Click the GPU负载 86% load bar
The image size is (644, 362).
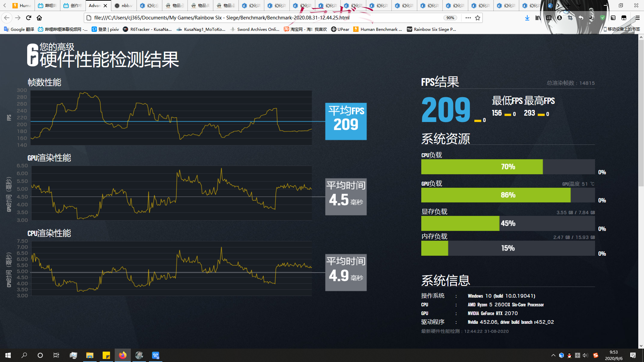[508, 195]
